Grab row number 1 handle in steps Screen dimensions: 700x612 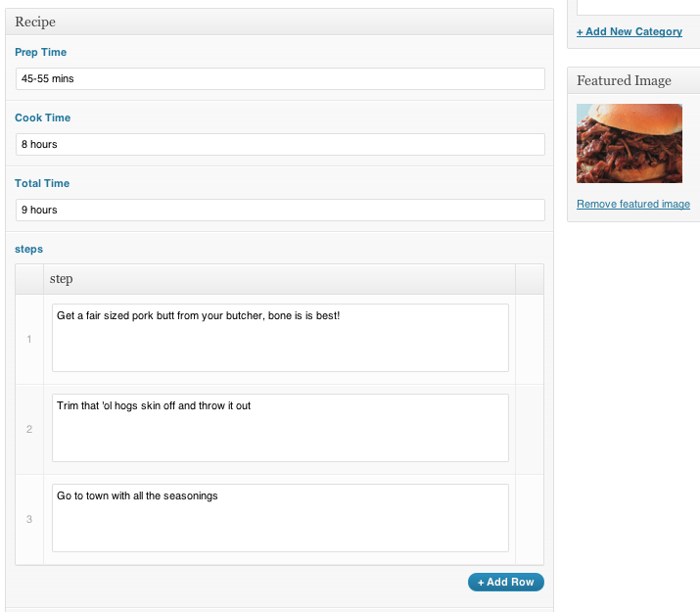[x=29, y=339]
